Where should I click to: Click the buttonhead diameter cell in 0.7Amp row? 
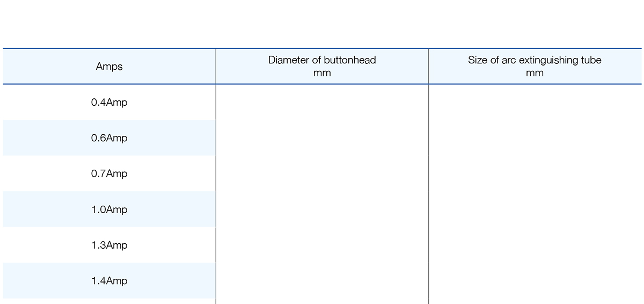click(322, 173)
